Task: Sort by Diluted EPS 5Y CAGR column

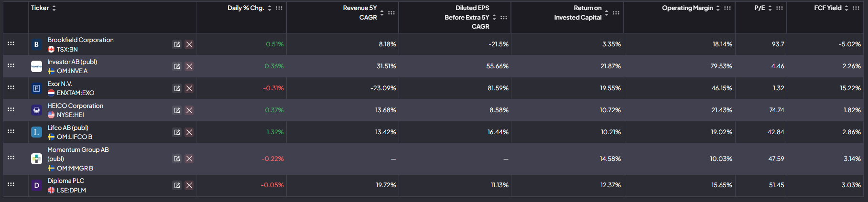Action: click(494, 17)
